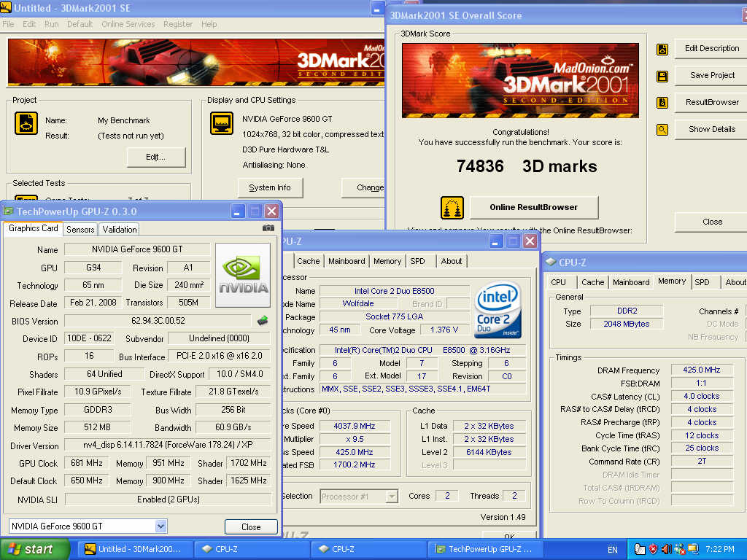Select Mainboard tab in right CPU-Z window

click(x=631, y=282)
